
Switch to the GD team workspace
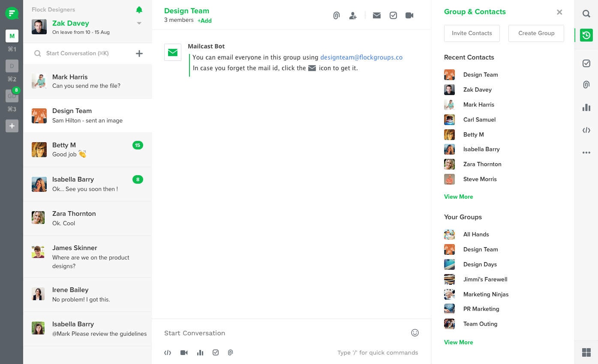click(12, 96)
